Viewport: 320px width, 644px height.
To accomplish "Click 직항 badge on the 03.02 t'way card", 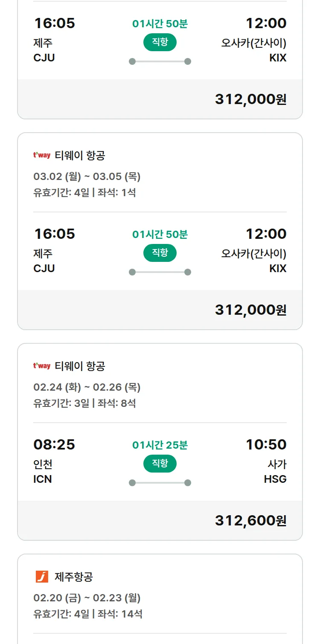I will point(160,253).
